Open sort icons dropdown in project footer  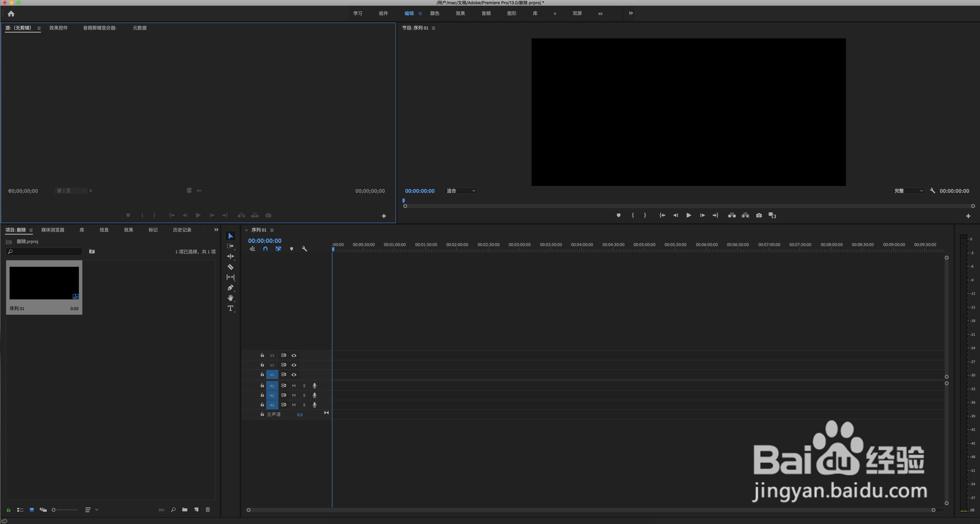coord(91,510)
